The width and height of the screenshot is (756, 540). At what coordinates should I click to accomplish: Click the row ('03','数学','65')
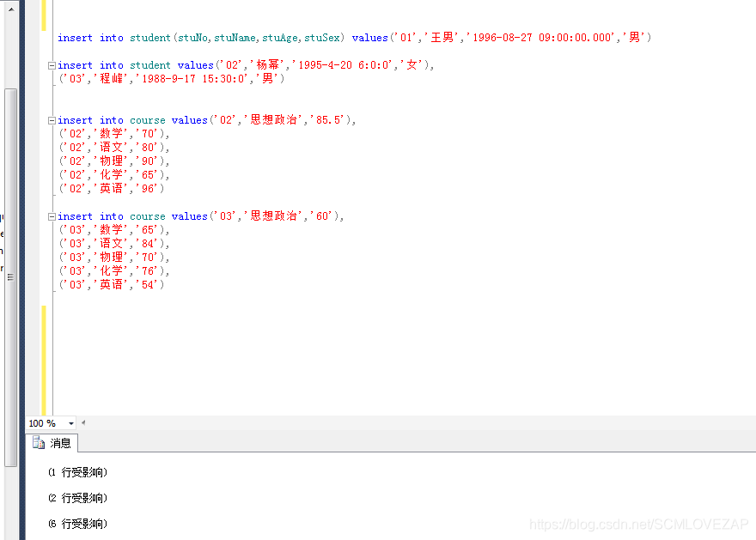coord(113,230)
